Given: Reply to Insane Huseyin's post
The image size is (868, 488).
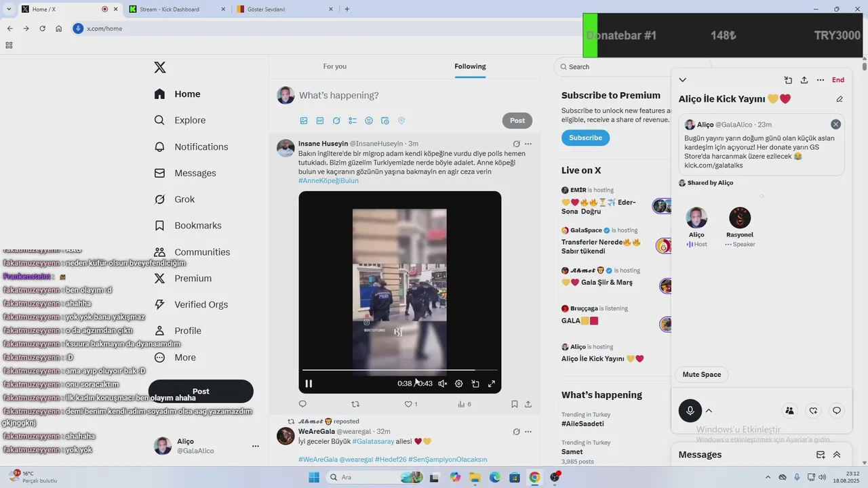Looking at the screenshot, I should point(303,404).
